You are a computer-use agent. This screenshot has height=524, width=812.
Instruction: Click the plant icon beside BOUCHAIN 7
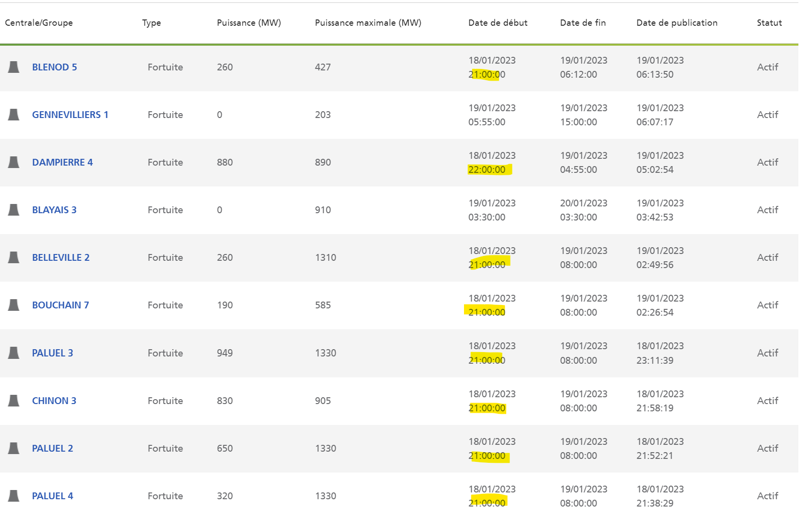click(14, 305)
